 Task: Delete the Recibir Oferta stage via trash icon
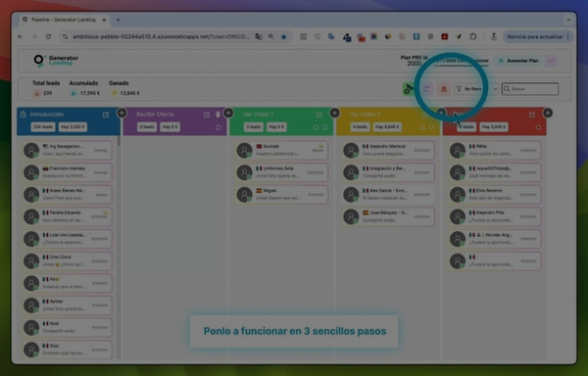(218, 115)
